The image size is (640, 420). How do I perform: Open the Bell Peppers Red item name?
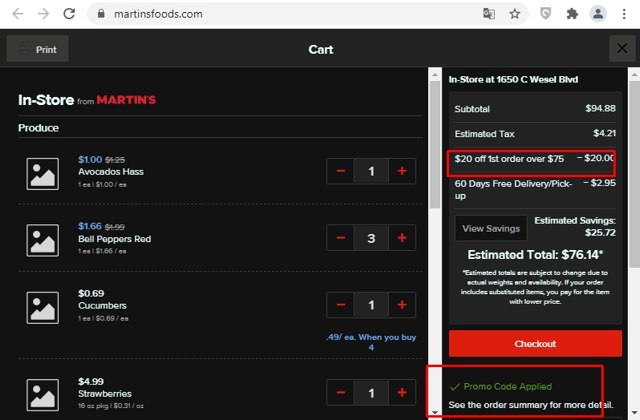[114, 239]
